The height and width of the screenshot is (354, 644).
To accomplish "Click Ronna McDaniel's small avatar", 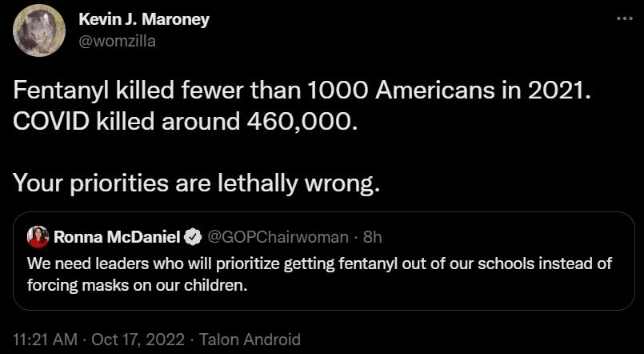I will pyautogui.click(x=38, y=236).
